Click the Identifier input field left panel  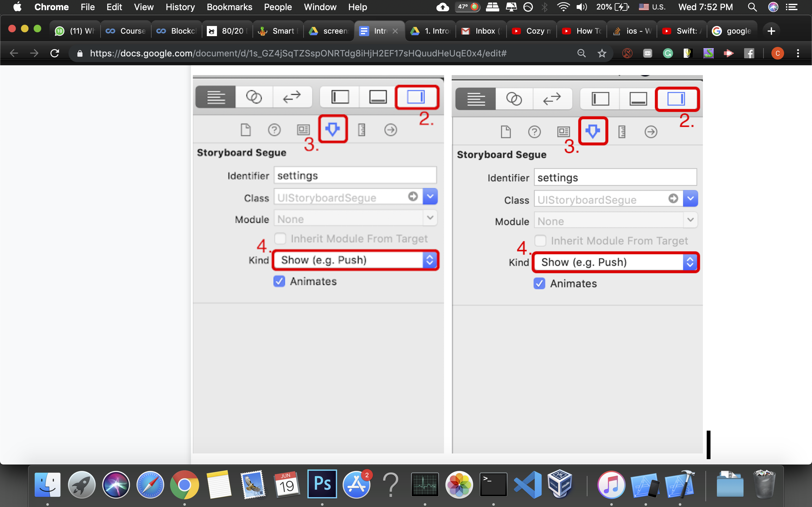[x=354, y=175]
